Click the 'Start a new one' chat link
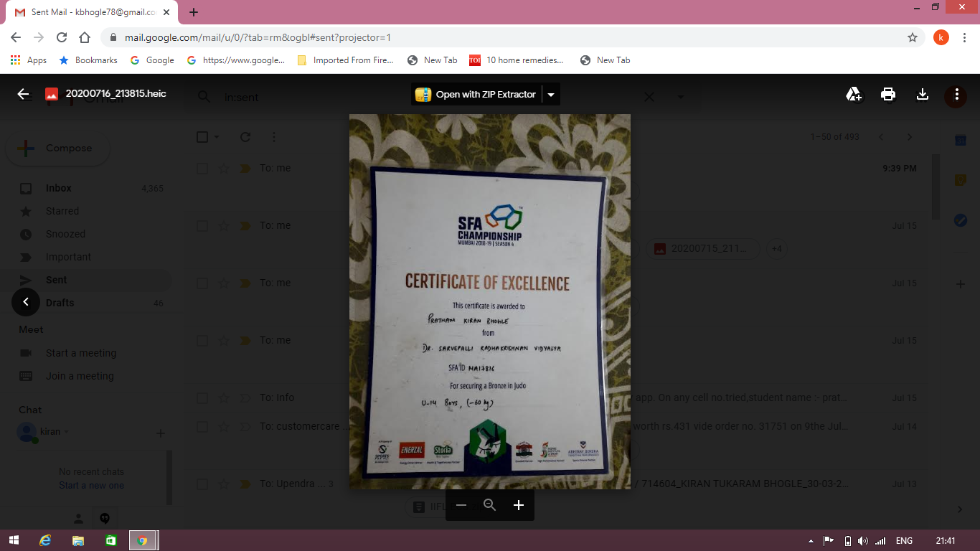The height and width of the screenshot is (551, 980). coord(91,486)
